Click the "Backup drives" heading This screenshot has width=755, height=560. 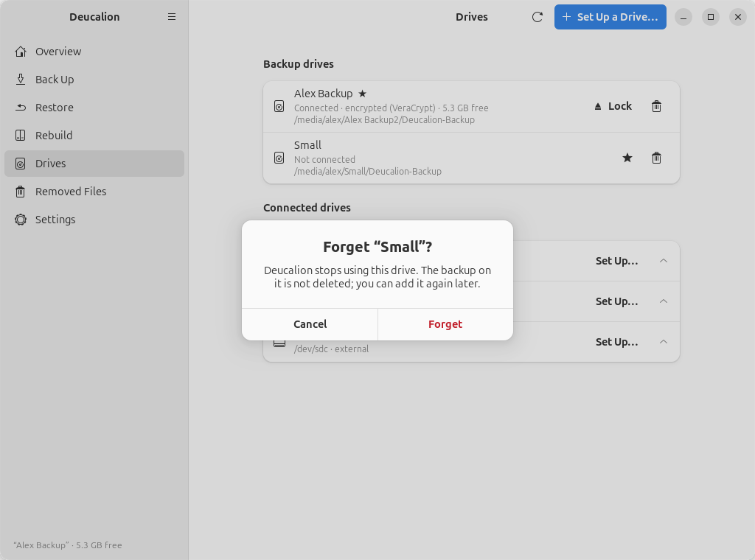coord(299,64)
